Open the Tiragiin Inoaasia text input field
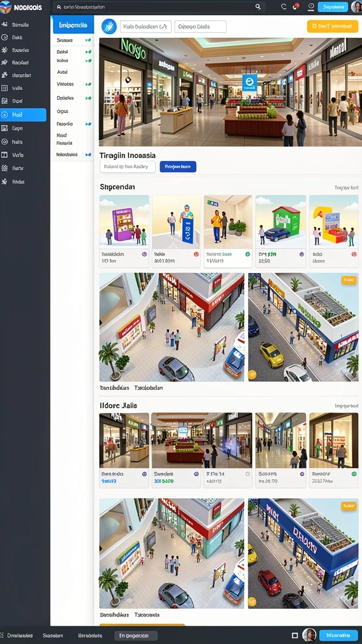This screenshot has width=362, height=644. 127,166
